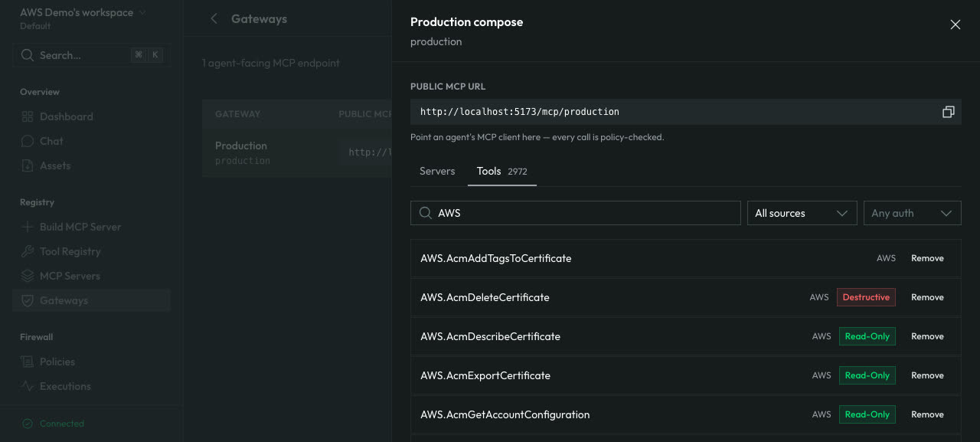Open Policies under Firewall
This screenshot has height=442, width=980.
[x=91, y=362]
